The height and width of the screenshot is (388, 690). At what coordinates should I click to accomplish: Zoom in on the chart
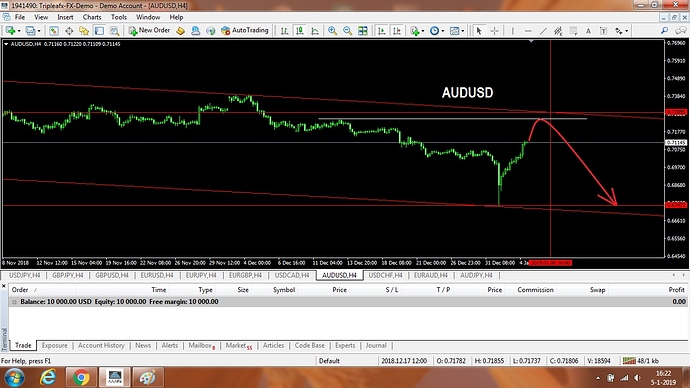[x=332, y=30]
